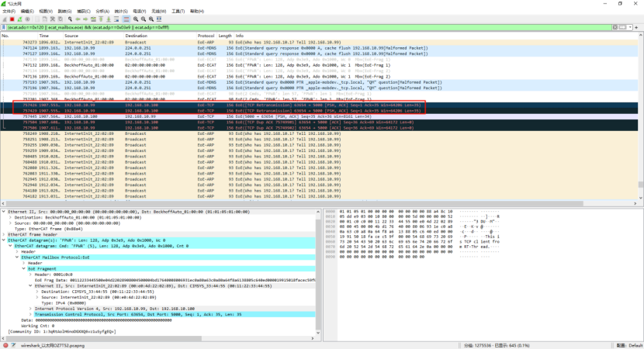Open the 统计(S) menu
The height and width of the screenshot is (349, 644).
point(121,11)
